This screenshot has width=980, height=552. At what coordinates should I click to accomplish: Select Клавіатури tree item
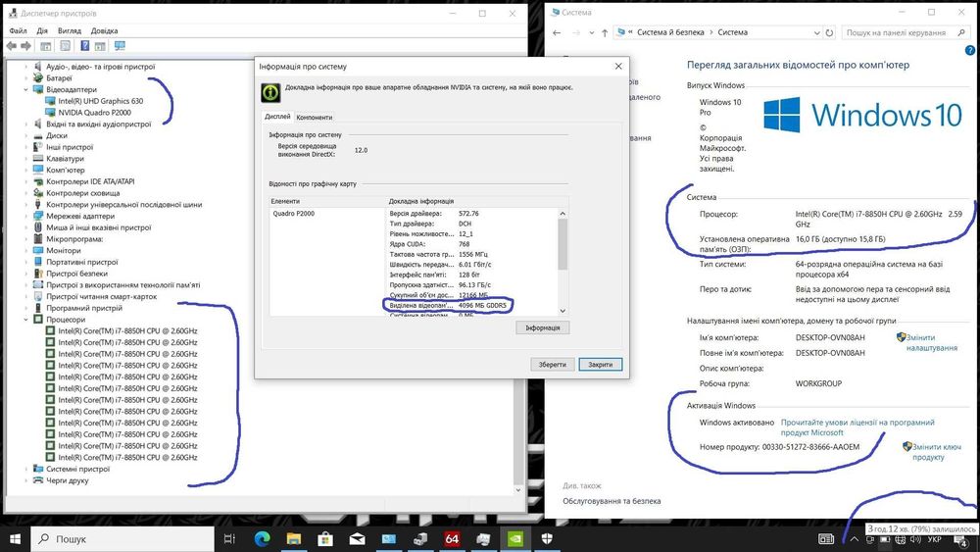pyautogui.click(x=65, y=159)
